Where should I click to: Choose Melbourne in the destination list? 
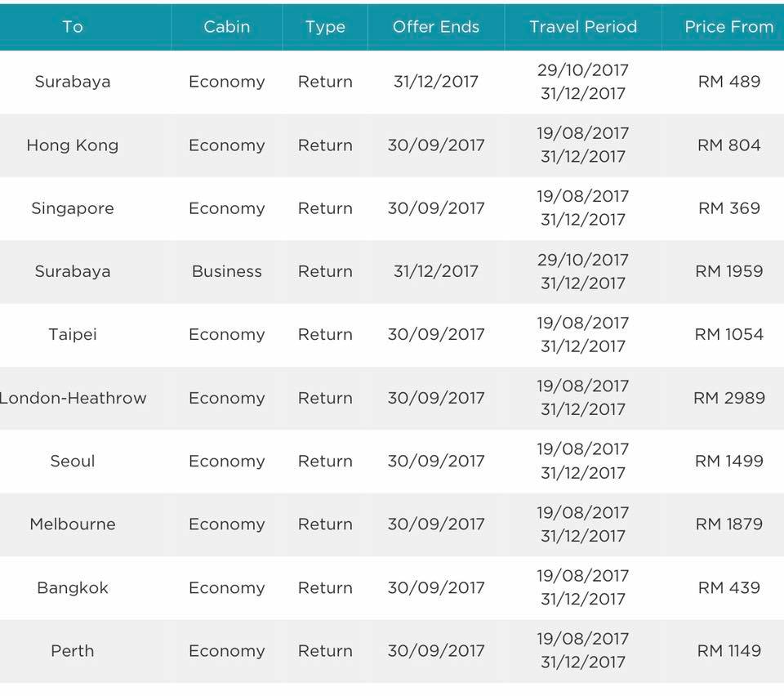click(x=73, y=524)
